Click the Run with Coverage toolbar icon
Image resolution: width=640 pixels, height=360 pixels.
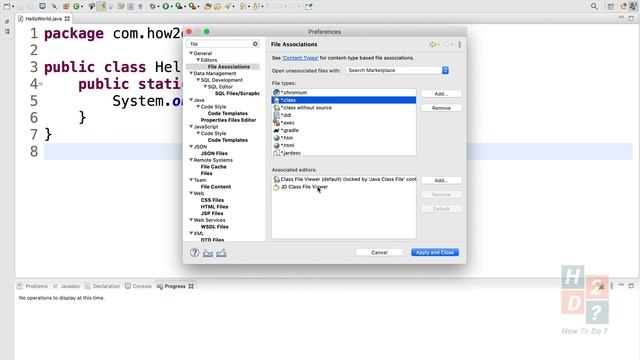(x=179, y=6)
